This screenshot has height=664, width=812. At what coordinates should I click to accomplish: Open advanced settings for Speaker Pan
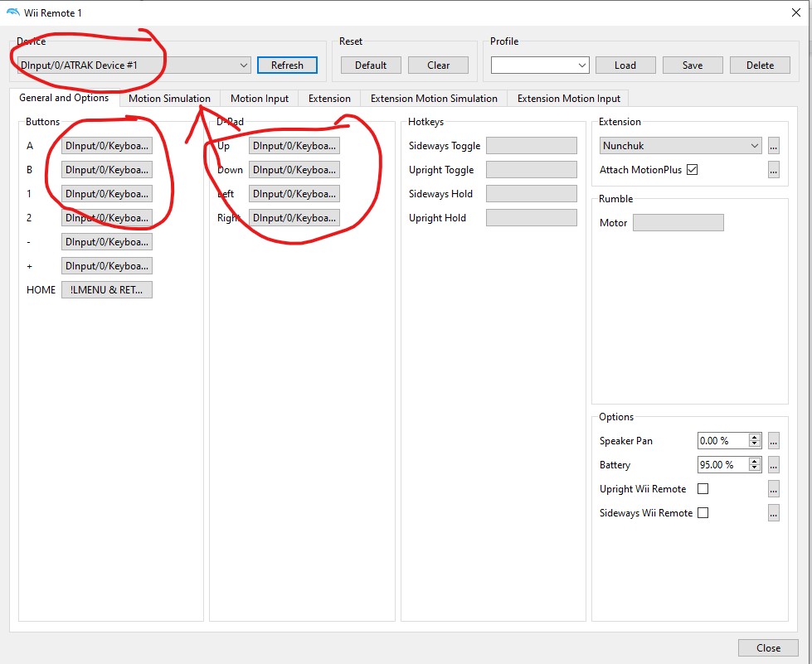click(773, 441)
